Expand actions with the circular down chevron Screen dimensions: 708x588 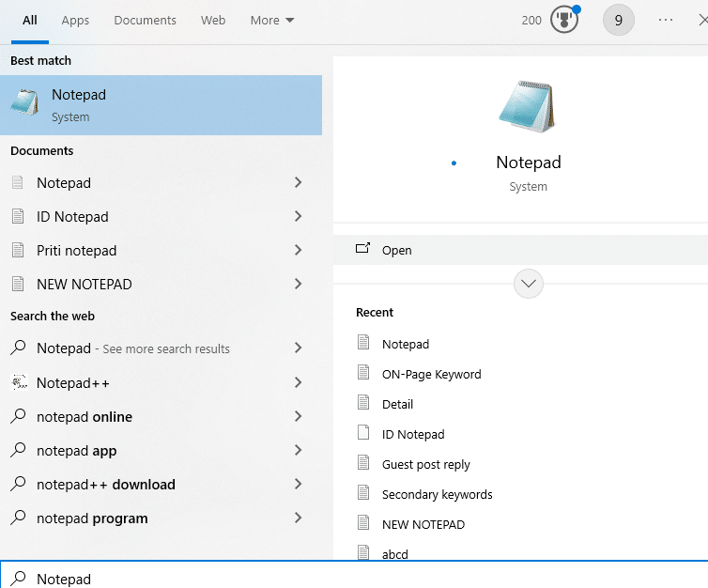[x=529, y=284]
